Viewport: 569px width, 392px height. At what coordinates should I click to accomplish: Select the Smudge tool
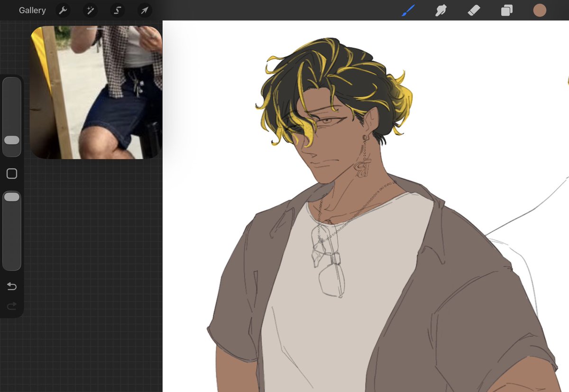click(x=441, y=10)
